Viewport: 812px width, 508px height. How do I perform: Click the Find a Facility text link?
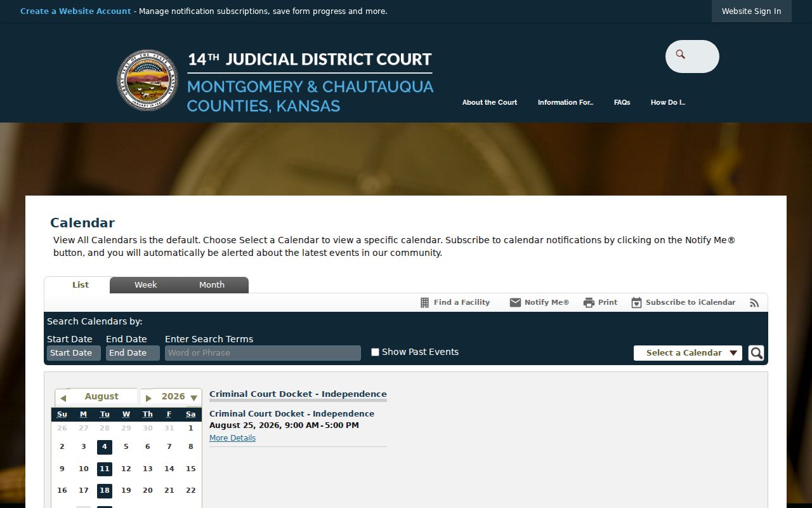pyautogui.click(x=462, y=302)
